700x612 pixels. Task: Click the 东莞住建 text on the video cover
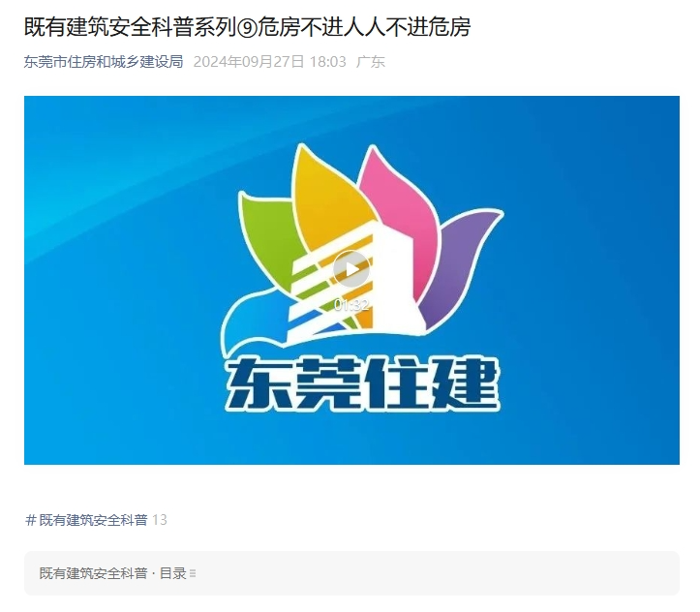click(362, 383)
